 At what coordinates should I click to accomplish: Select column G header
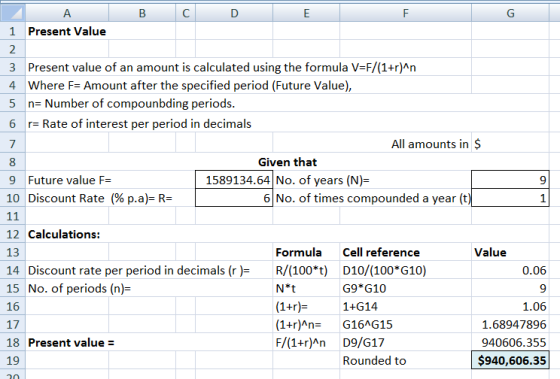point(510,13)
